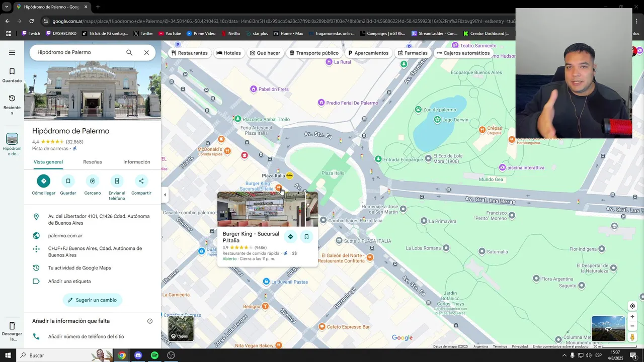Select the Qué hacer category chip

[x=265, y=53]
